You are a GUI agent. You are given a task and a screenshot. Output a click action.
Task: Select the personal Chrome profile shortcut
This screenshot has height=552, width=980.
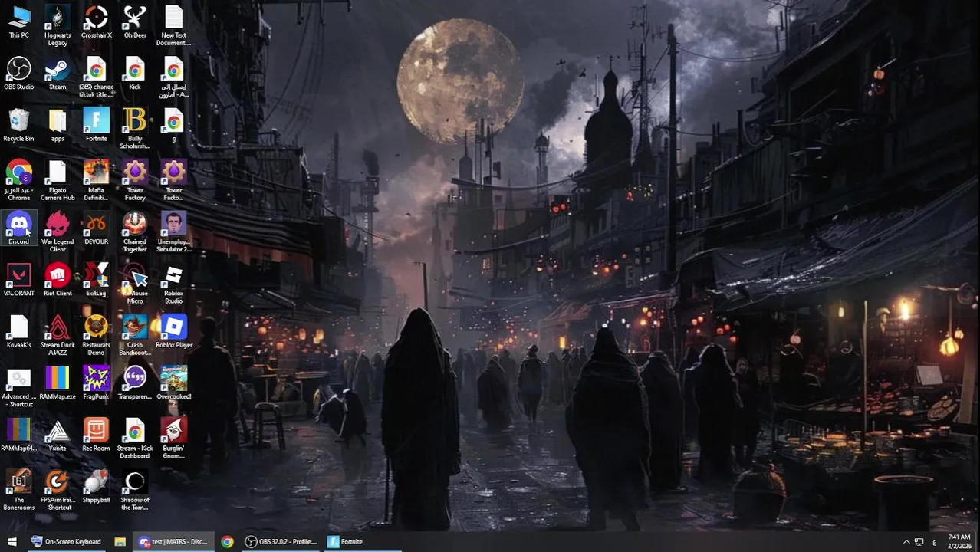(18, 181)
